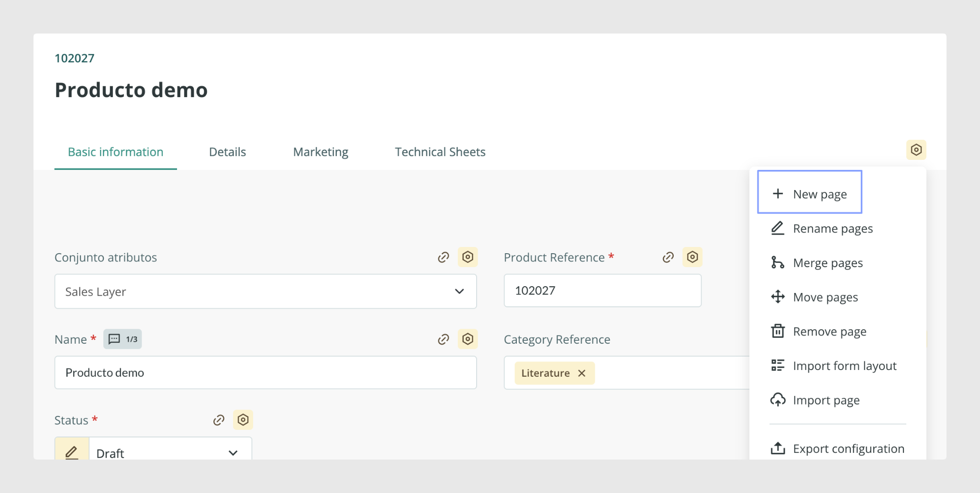Click the link icon for Product Reference
This screenshot has height=493, width=980.
[668, 258]
